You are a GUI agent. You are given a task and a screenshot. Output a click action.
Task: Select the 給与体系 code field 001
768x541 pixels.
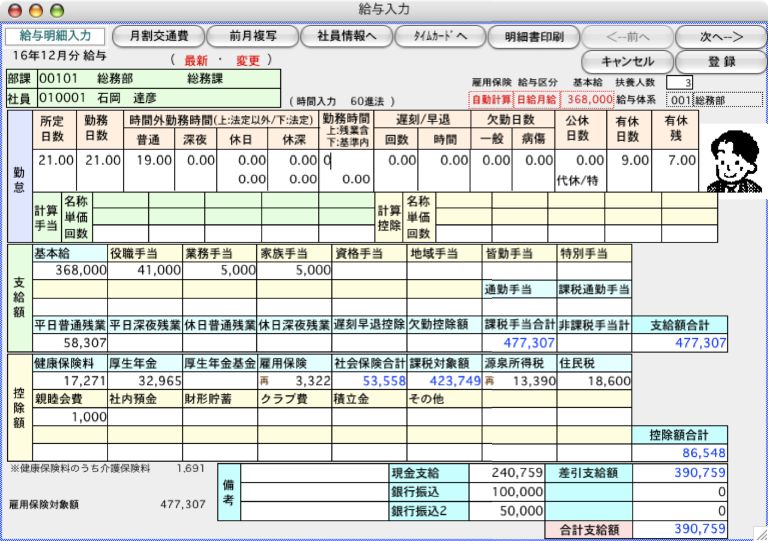(680, 100)
